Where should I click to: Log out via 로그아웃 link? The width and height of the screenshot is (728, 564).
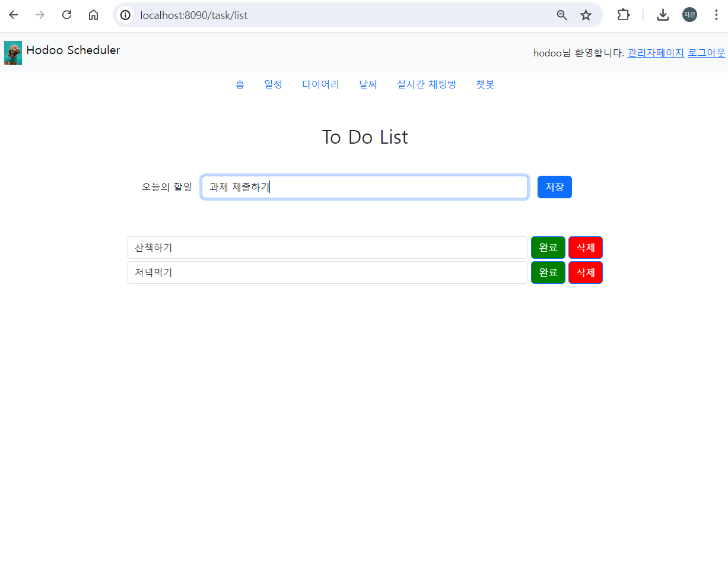706,53
